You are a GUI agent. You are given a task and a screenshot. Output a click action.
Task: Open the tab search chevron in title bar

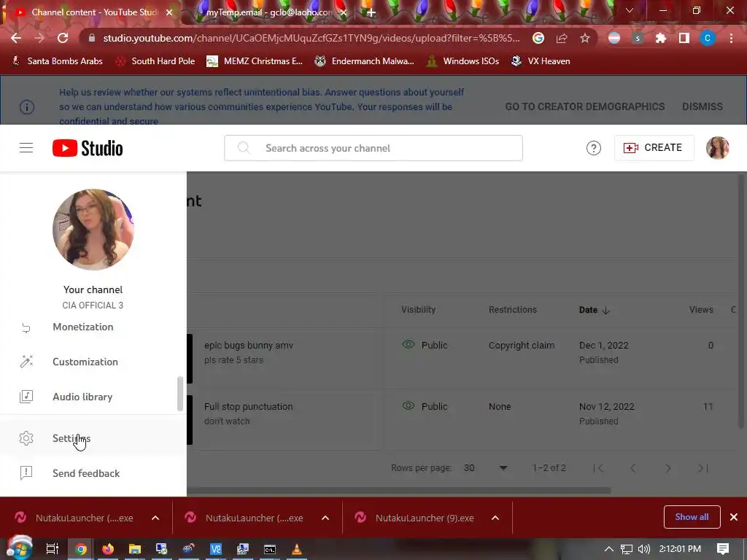point(630,10)
